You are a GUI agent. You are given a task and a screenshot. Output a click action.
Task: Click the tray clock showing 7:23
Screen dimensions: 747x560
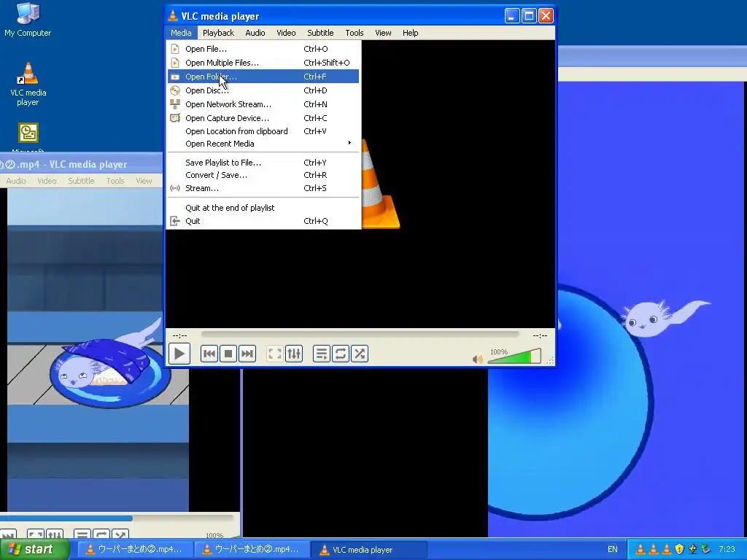point(727,549)
